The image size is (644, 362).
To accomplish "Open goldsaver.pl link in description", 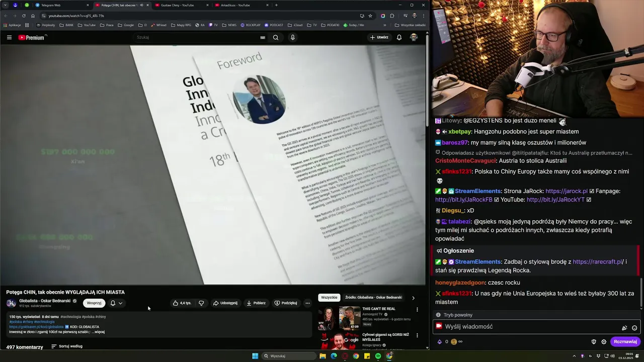I will pos(36,327).
